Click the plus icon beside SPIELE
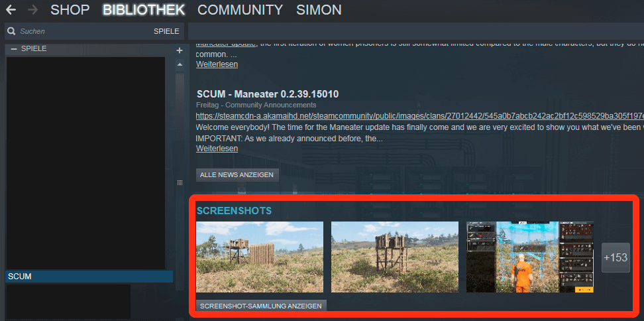This screenshot has width=644, height=321. pos(179,50)
